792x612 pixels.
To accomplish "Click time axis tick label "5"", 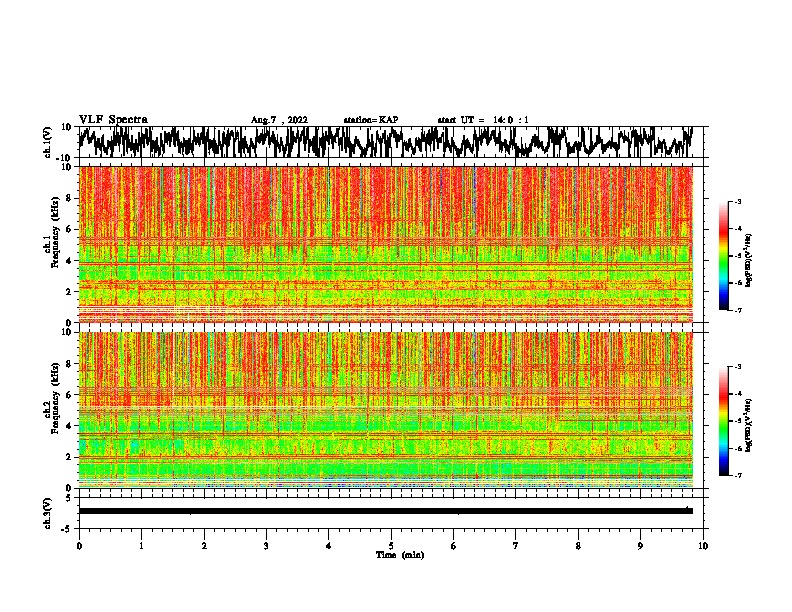I will [x=391, y=546].
